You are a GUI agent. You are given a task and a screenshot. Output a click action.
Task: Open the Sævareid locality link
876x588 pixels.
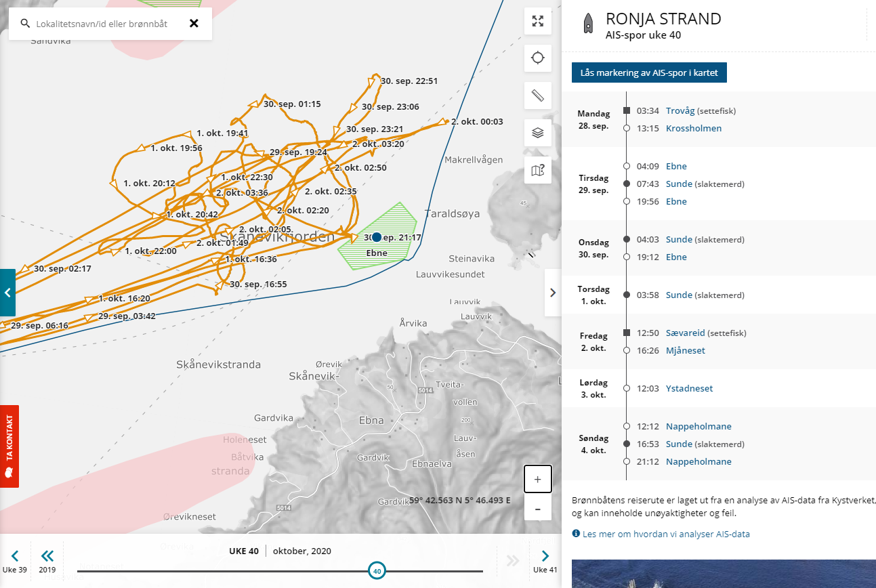click(x=686, y=333)
